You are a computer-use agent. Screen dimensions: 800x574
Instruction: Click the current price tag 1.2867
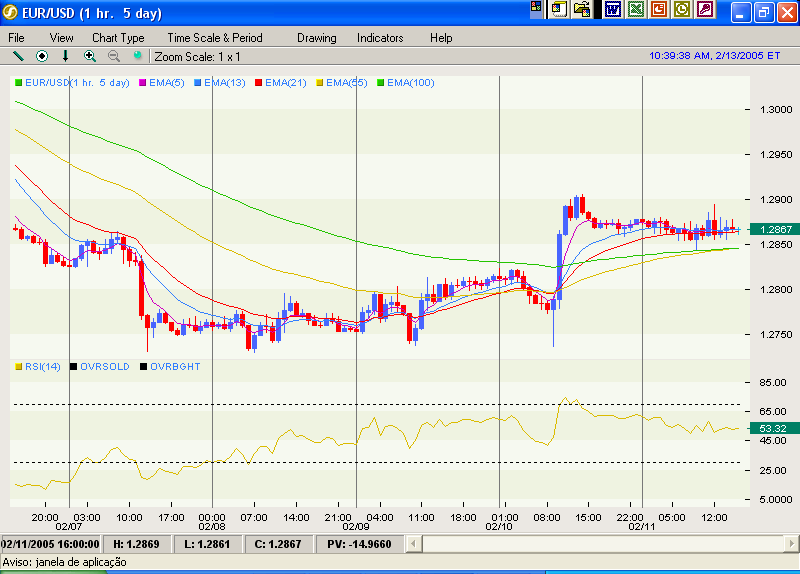pos(776,230)
